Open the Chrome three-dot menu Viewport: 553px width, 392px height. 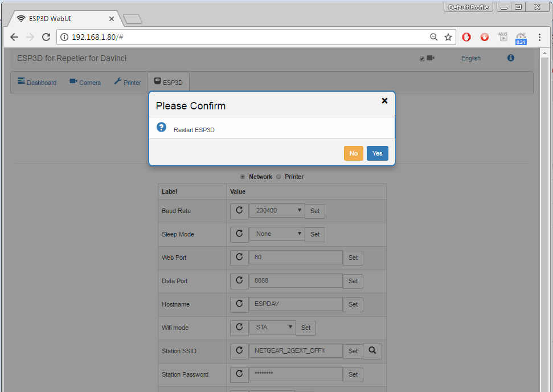point(539,37)
